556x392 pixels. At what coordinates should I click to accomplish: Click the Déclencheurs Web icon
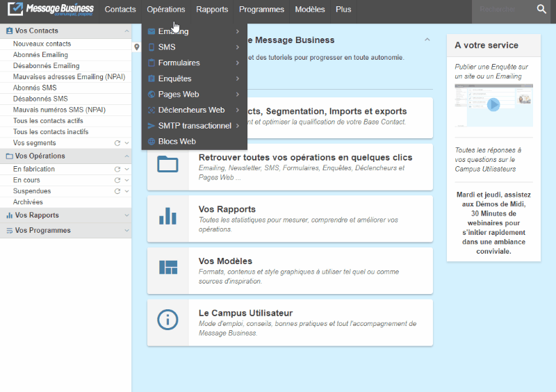(152, 110)
